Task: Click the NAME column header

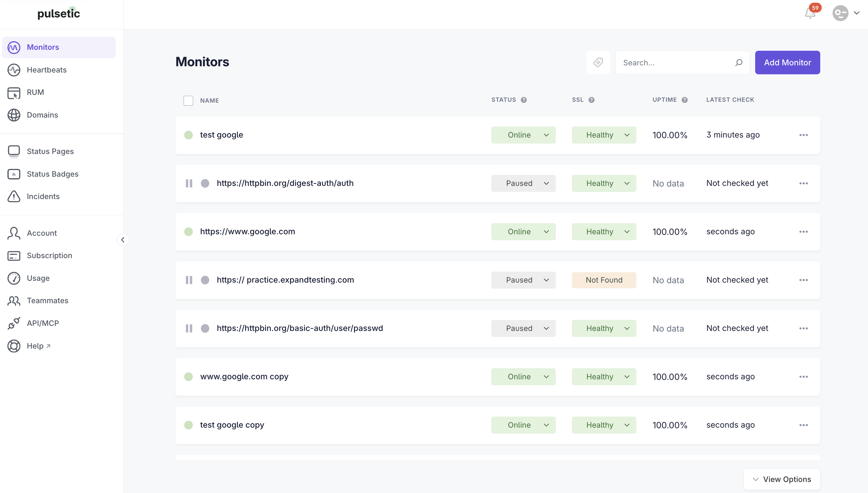Action: tap(209, 101)
